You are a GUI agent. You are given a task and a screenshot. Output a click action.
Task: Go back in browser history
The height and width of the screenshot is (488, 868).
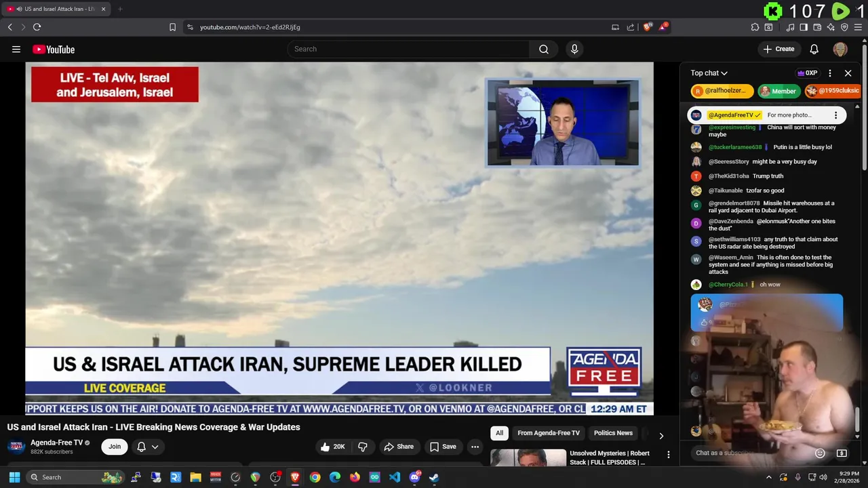tap(9, 27)
